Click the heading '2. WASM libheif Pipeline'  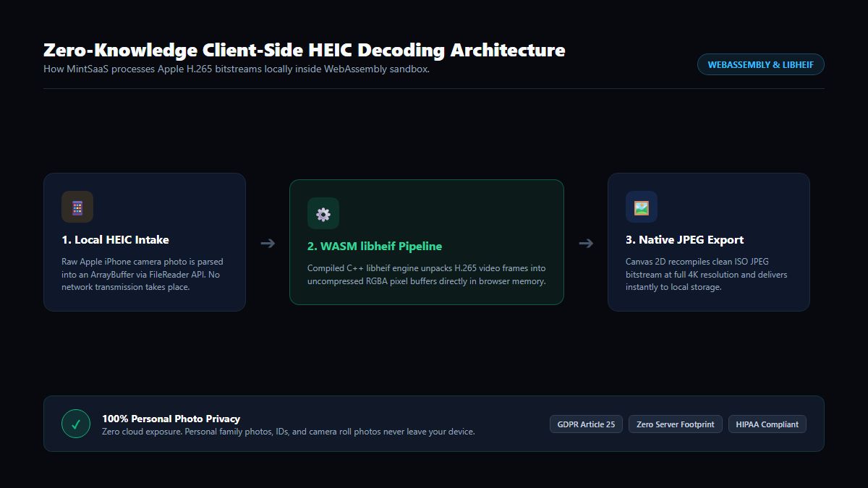pyautogui.click(x=375, y=246)
